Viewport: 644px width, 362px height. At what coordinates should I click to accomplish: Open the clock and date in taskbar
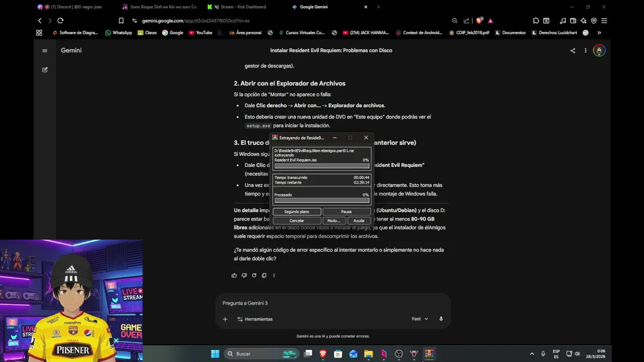[596, 354]
